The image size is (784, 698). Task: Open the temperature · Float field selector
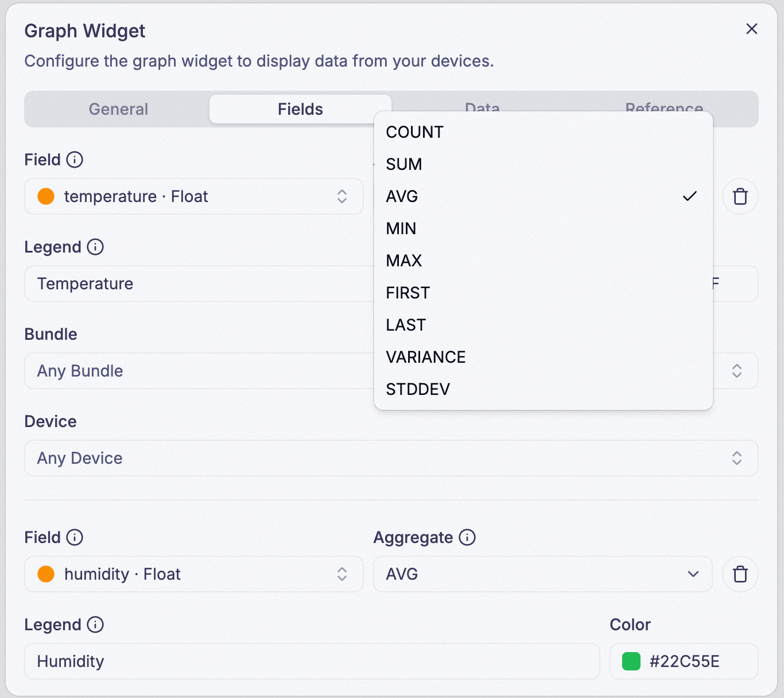[x=194, y=196]
